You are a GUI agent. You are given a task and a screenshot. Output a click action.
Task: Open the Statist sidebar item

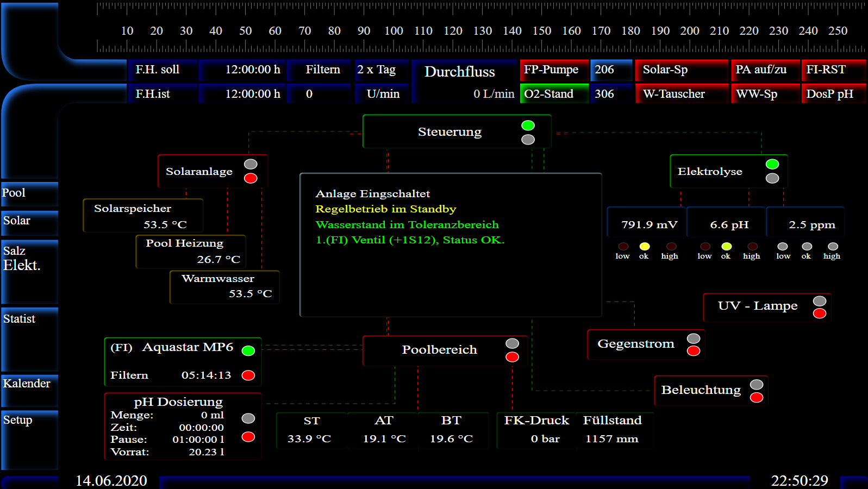(x=29, y=320)
